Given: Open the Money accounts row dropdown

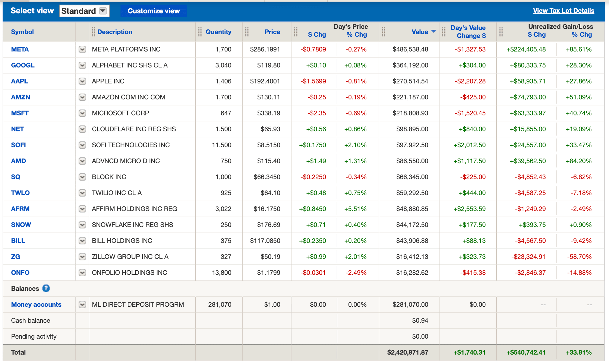Looking at the screenshot, I should click(x=82, y=304).
